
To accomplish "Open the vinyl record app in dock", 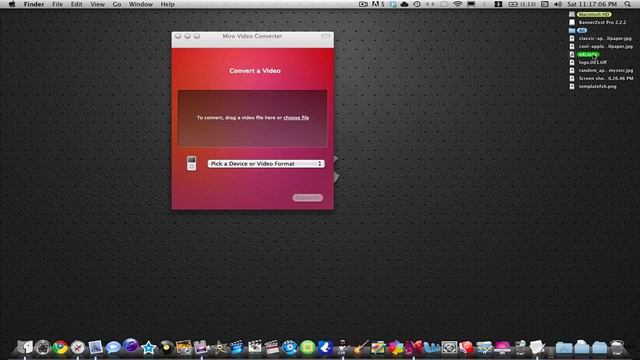I will 167,347.
